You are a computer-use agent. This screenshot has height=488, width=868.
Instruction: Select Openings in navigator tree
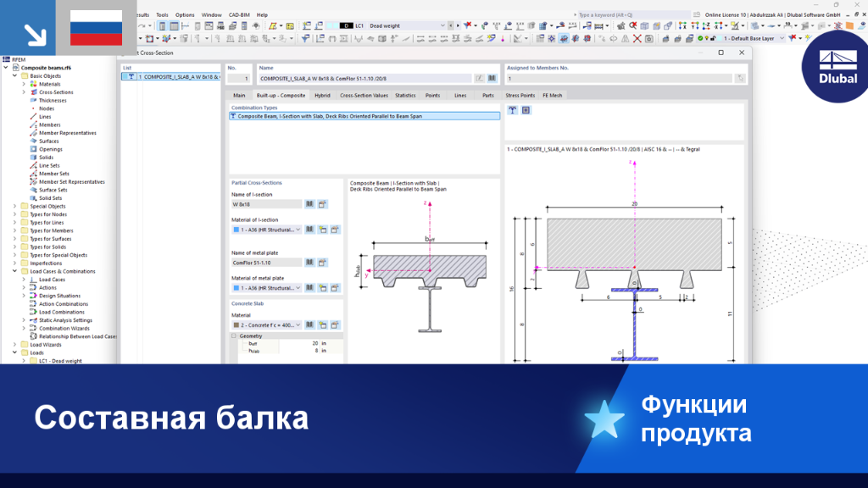pyautogui.click(x=50, y=149)
